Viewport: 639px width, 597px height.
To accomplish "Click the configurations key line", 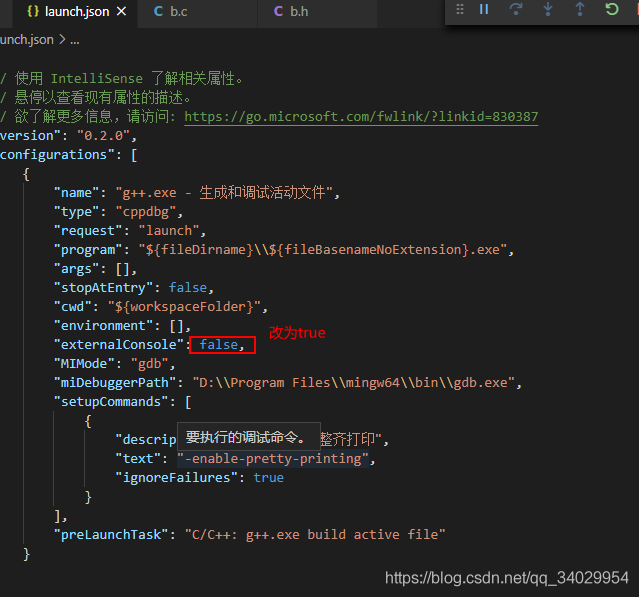I will [68, 155].
